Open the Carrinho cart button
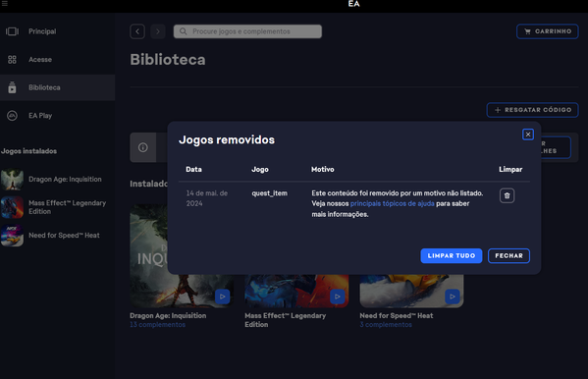This screenshot has width=588, height=379. tap(548, 31)
